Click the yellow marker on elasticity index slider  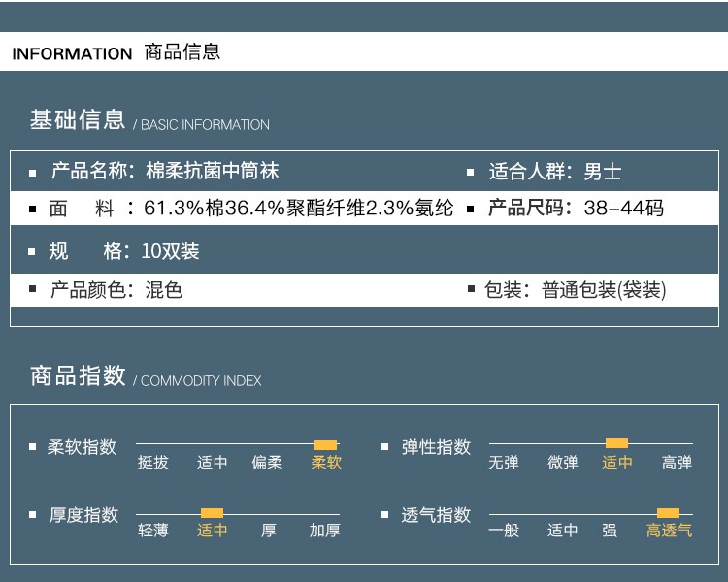point(616,443)
